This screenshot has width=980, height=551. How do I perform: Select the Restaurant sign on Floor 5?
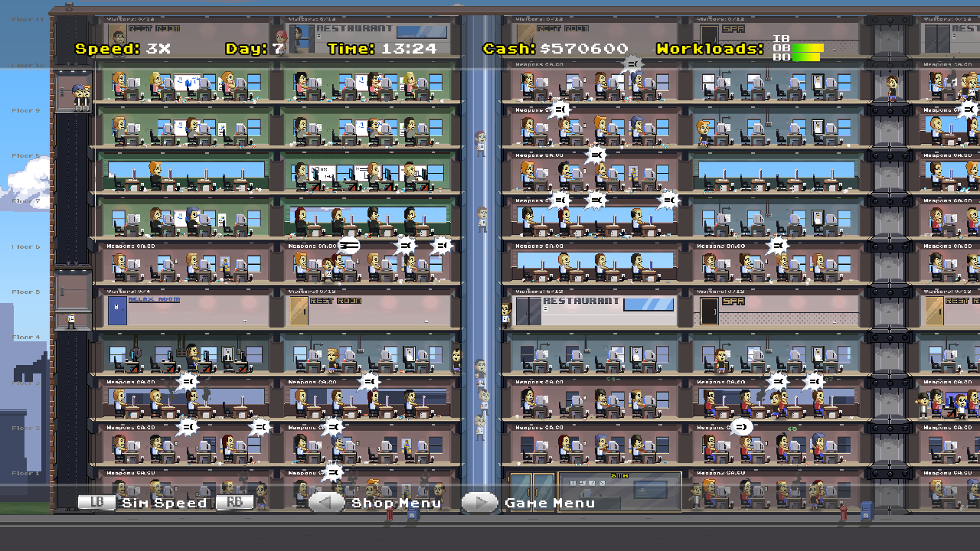pos(581,301)
